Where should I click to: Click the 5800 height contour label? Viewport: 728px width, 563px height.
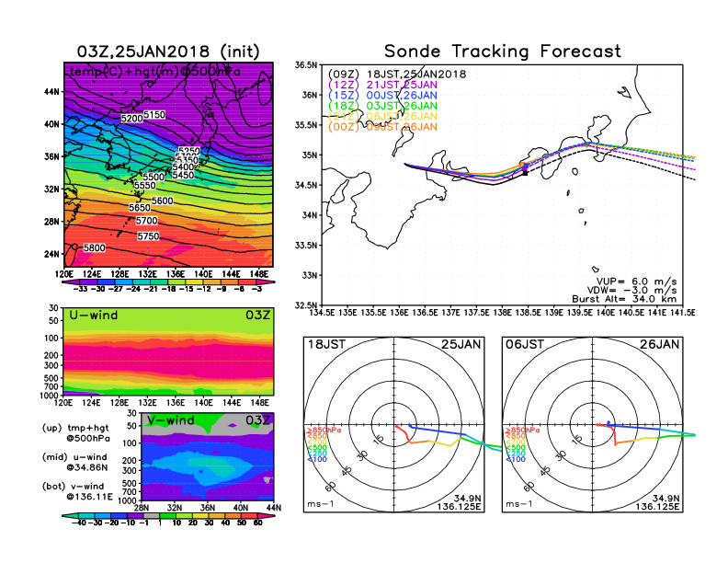(95, 248)
